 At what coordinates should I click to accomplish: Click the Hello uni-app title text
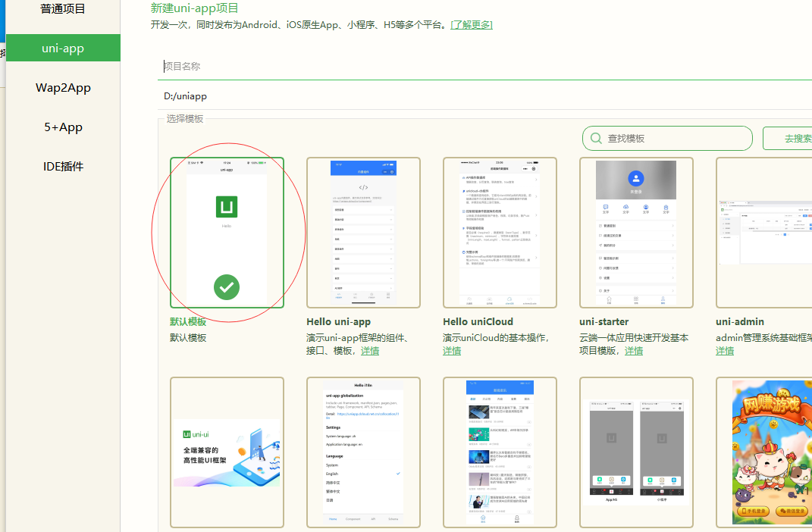click(x=339, y=322)
